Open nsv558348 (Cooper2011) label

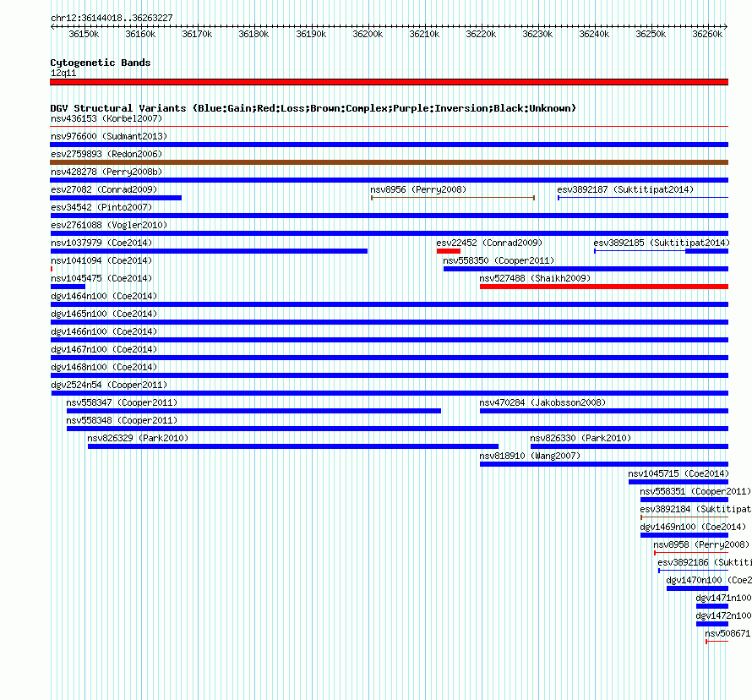click(122, 420)
